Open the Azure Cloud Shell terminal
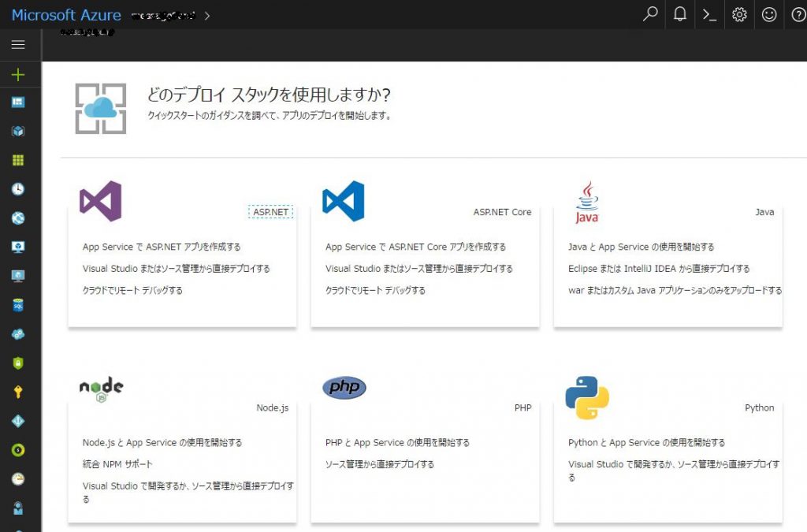807x532 pixels. coord(709,14)
